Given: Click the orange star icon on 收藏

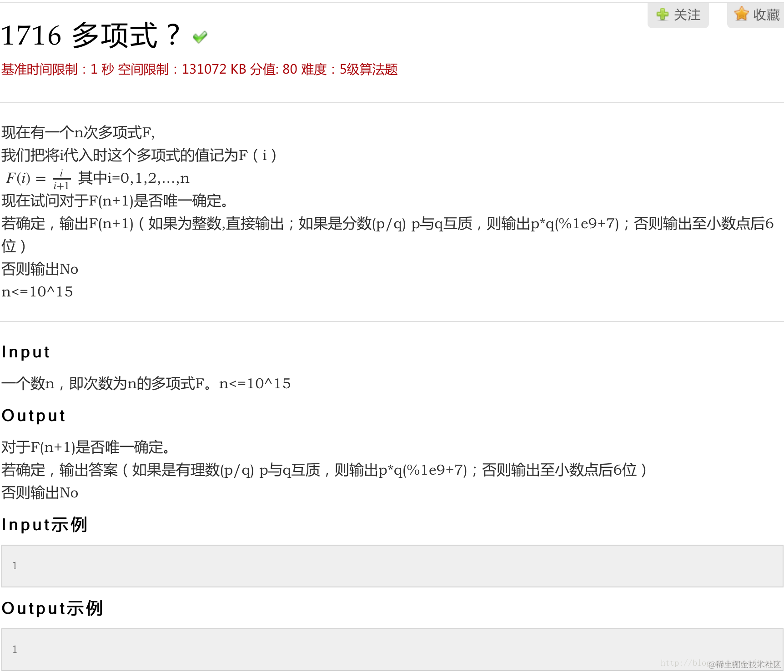Looking at the screenshot, I should point(741,14).
